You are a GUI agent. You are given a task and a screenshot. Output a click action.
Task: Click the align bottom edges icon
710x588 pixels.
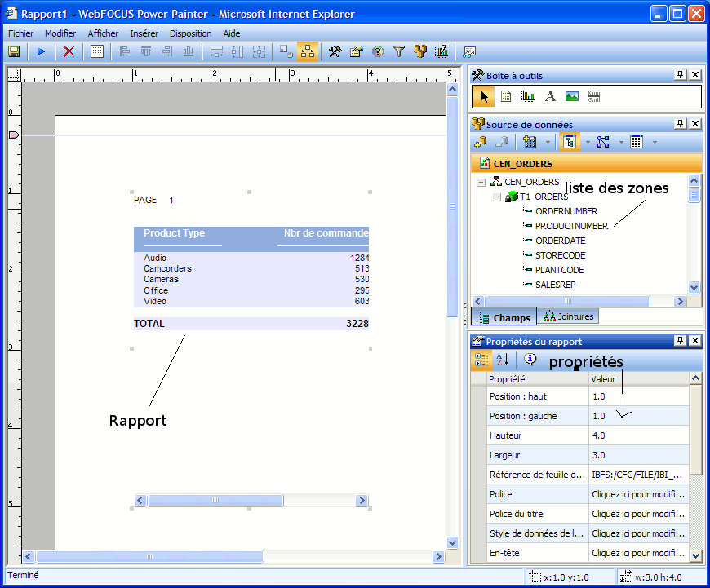click(x=189, y=51)
